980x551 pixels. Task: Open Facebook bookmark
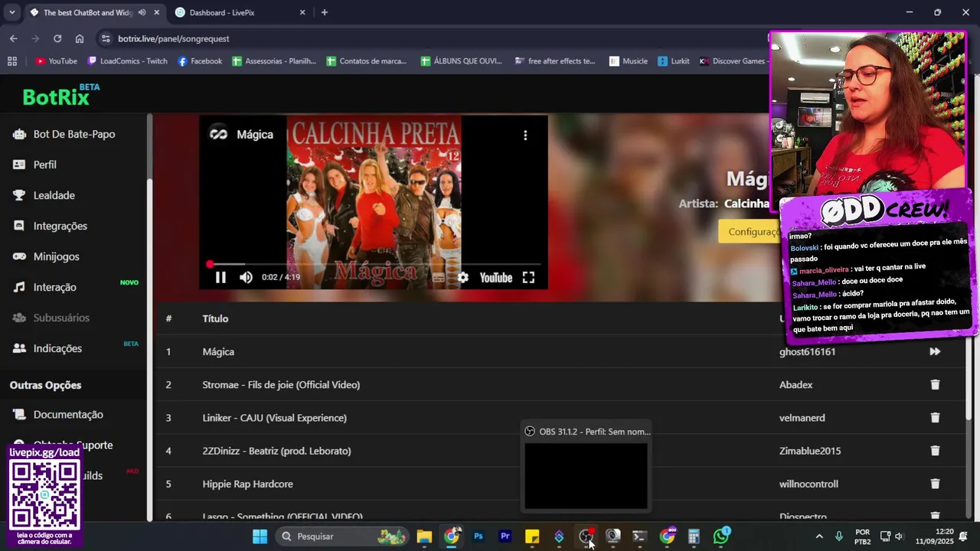click(x=200, y=61)
